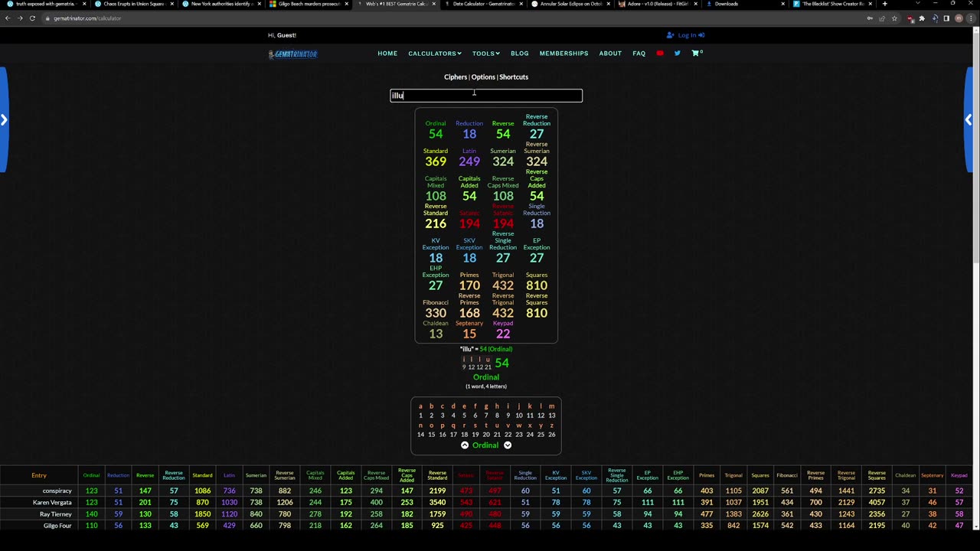Open the tab search chevron in title bar
Screen dimensions: 980x551
(917, 4)
